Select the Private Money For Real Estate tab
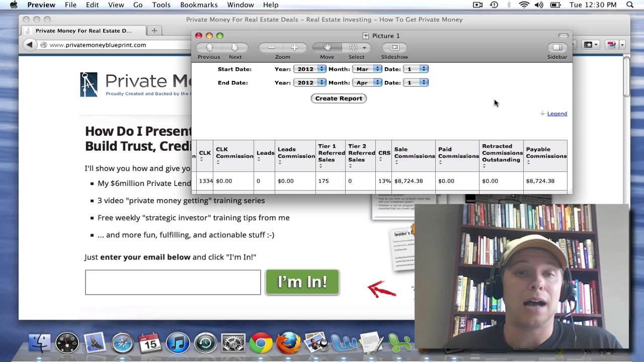 point(84,31)
